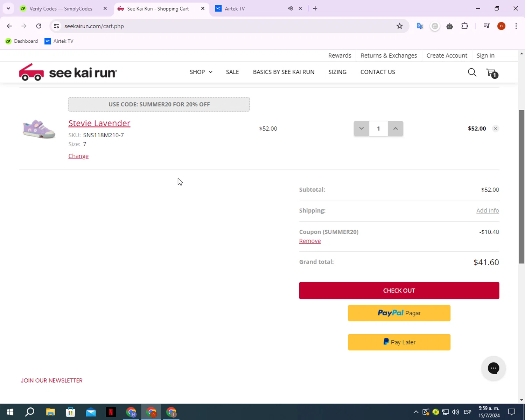Open the taskbar clock and date
The width and height of the screenshot is (525, 420).
[489, 412]
